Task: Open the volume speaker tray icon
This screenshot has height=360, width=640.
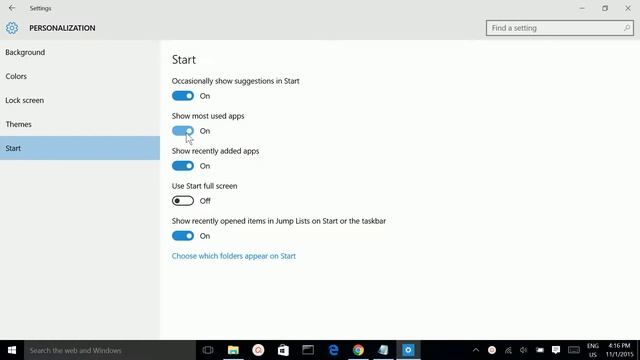Action: click(524, 350)
